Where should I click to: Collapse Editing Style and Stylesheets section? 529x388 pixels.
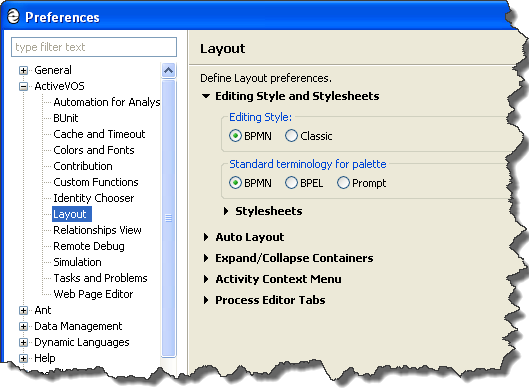pos(206,96)
